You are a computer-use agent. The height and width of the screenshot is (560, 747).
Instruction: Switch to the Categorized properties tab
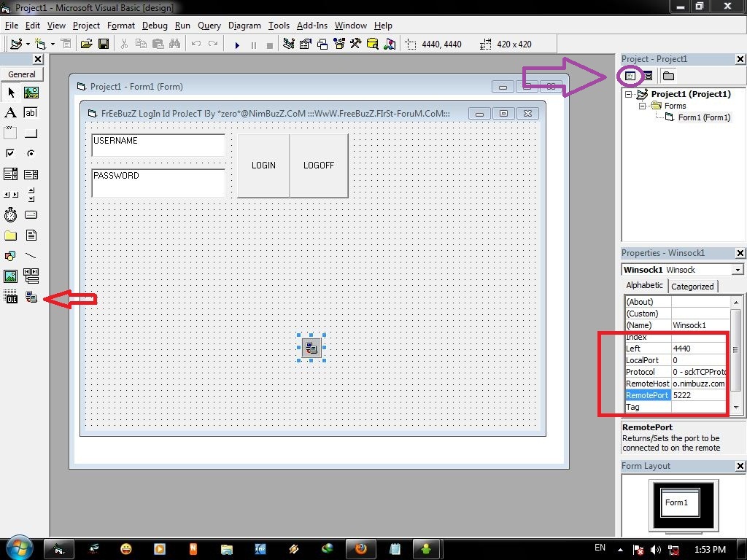692,286
